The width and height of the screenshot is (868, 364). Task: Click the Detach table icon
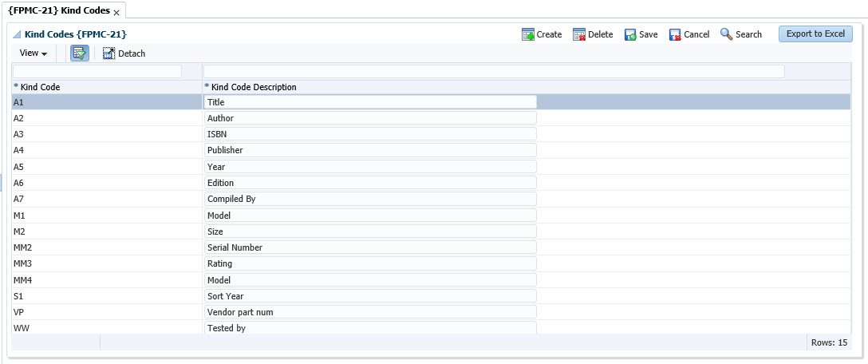coord(109,53)
